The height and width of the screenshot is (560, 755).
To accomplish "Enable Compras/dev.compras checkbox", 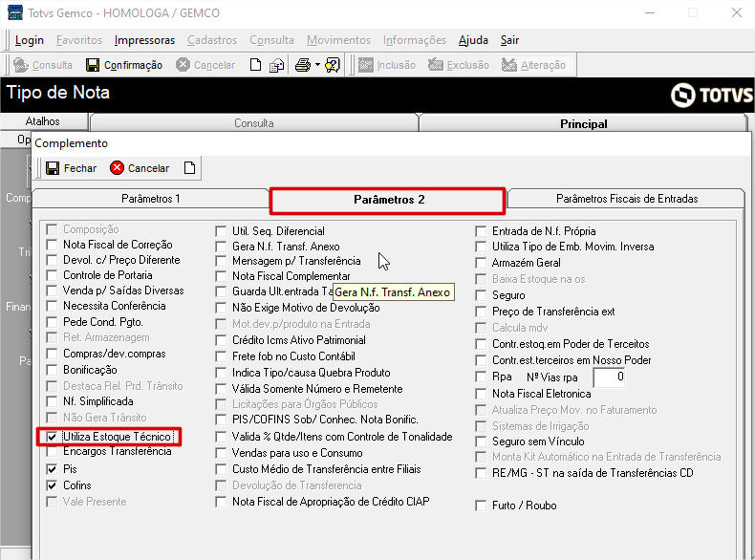I will click(52, 354).
